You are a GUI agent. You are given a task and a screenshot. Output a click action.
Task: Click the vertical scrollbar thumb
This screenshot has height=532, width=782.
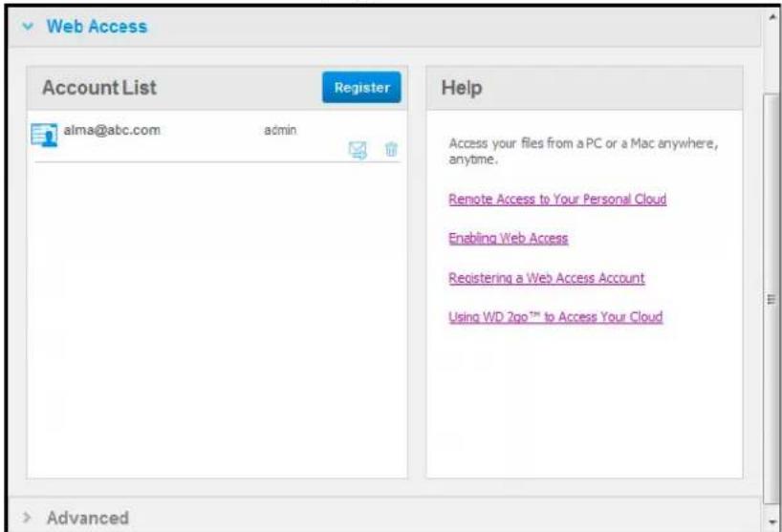pyautogui.click(x=771, y=299)
